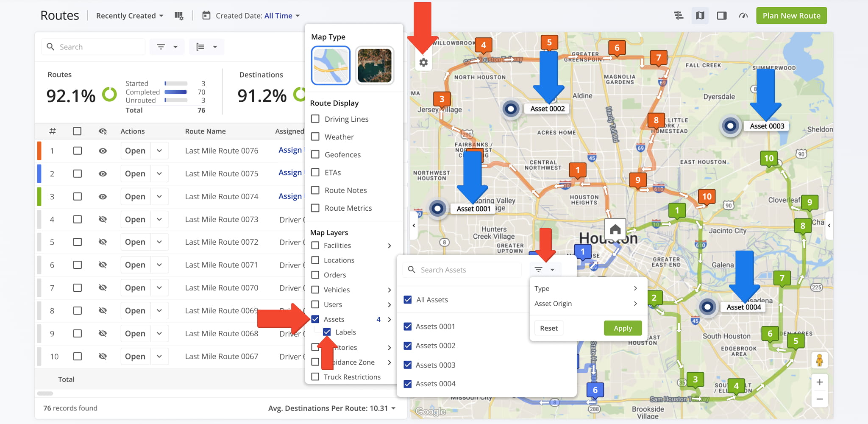Expand the Users layer submenu
868x424 pixels.
(x=389, y=305)
